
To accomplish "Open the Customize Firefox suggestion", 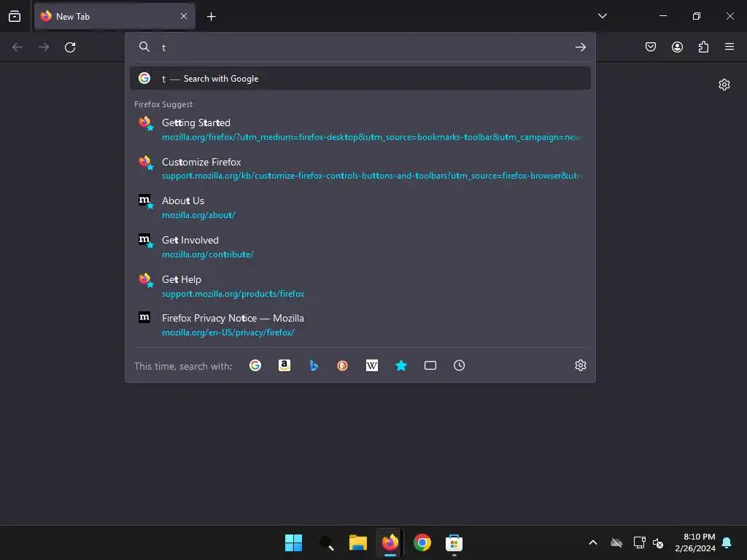I will point(360,168).
